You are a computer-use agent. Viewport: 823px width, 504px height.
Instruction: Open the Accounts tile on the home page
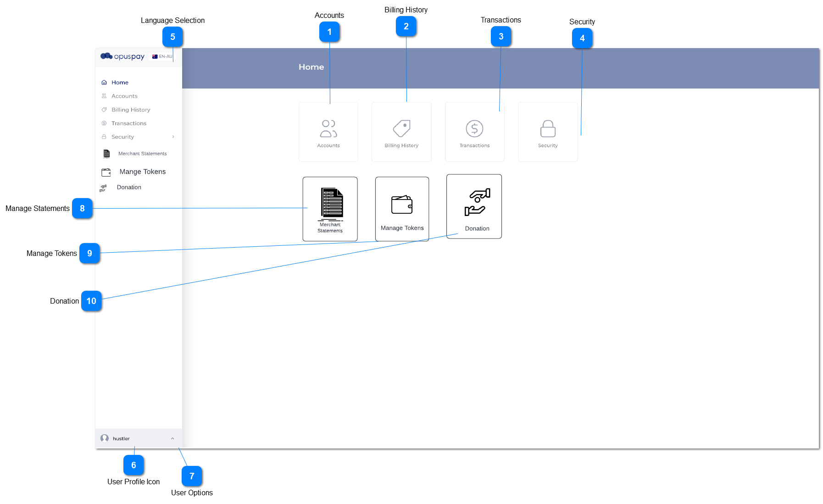[328, 132]
